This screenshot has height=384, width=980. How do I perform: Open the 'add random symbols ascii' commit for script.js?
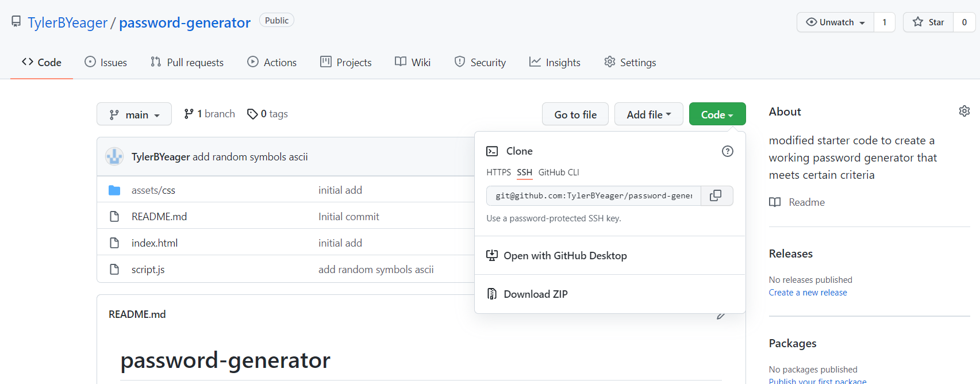tap(376, 270)
